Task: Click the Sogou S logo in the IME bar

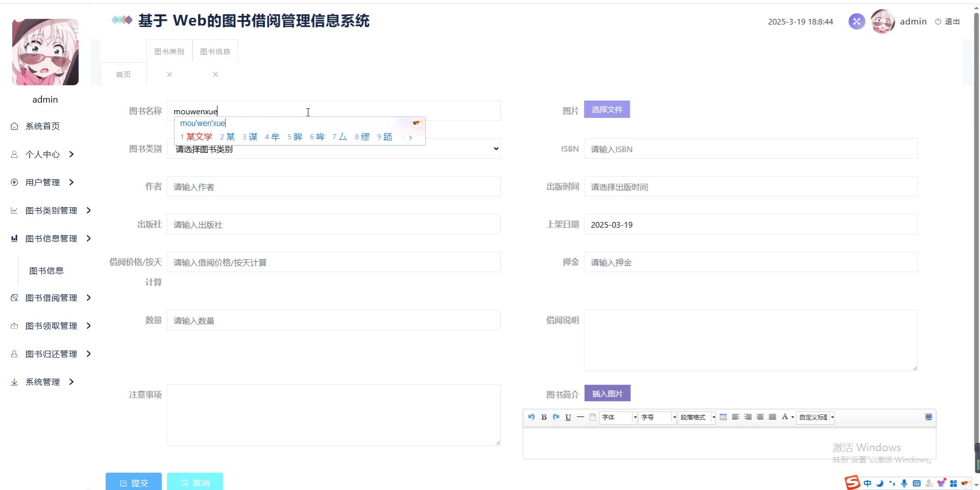Action: [852, 482]
